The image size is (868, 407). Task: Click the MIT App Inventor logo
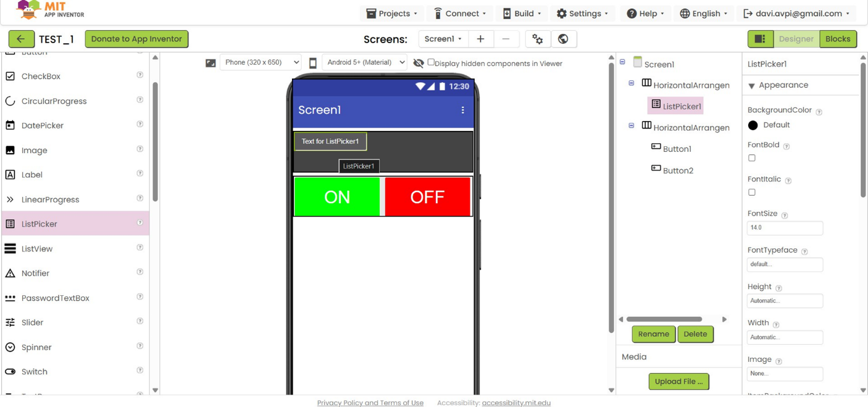[x=50, y=10]
